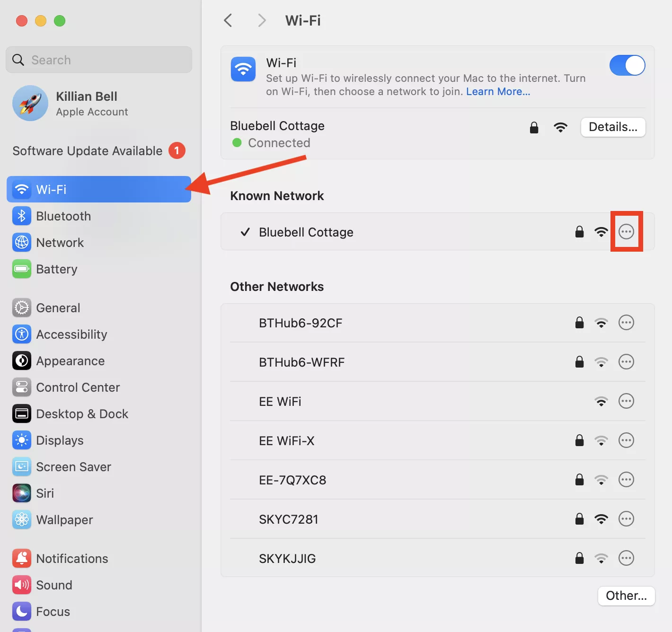Image resolution: width=672 pixels, height=632 pixels.
Task: Open Control Center settings icon
Action: 22,387
